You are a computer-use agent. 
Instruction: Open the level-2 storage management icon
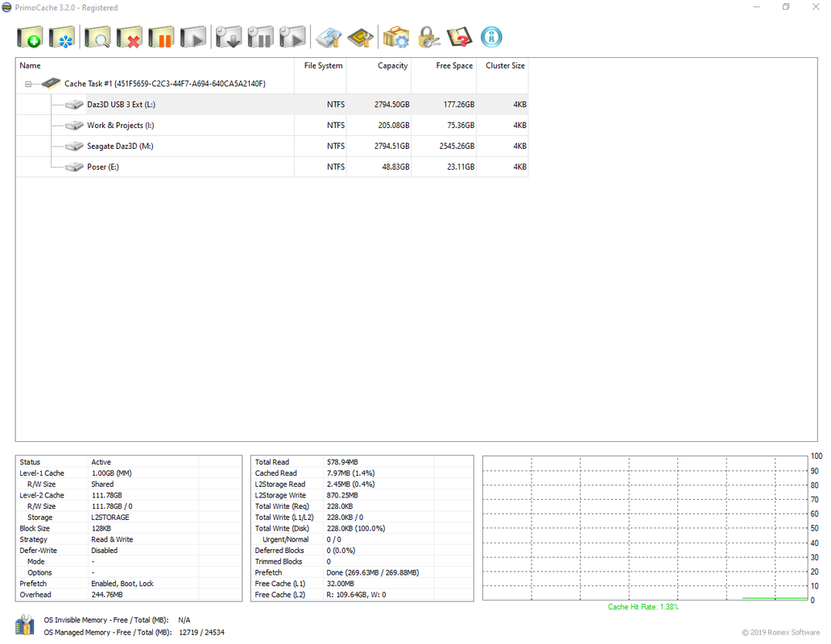point(329,38)
